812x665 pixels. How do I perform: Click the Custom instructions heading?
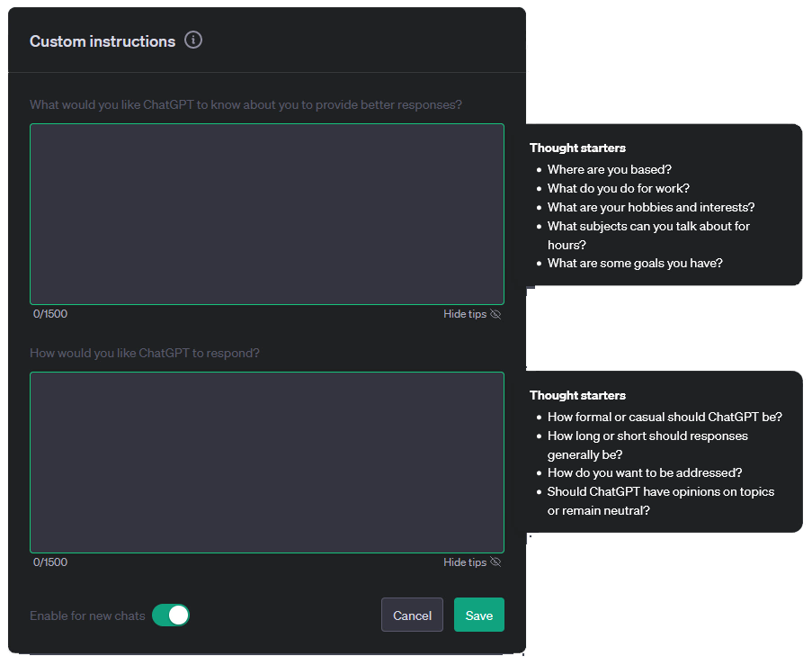(103, 41)
